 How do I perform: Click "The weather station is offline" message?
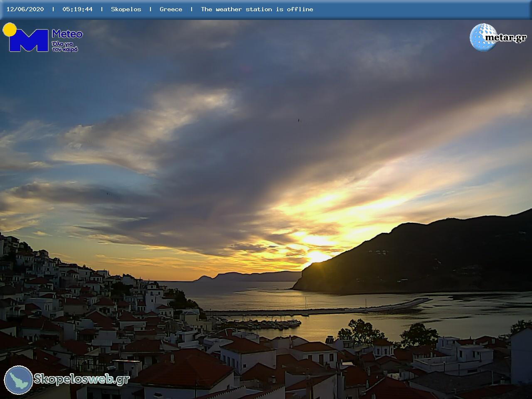coord(257,9)
